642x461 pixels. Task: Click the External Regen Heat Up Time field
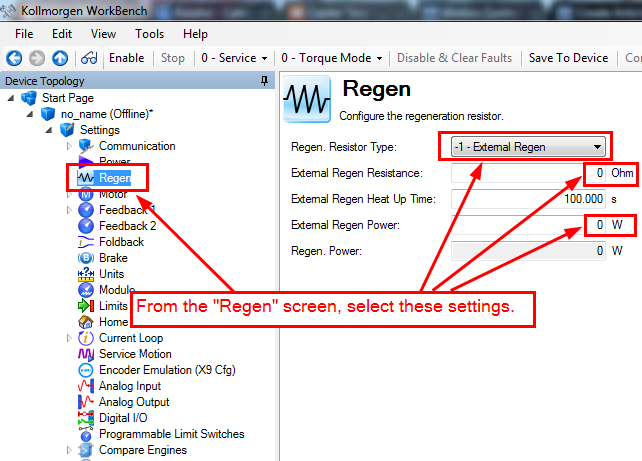point(528,199)
